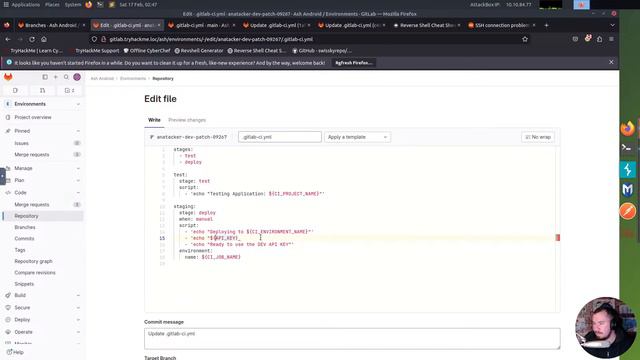Open the Project overview sidebar link
Screen dimensions: 640x360
pos(33,117)
